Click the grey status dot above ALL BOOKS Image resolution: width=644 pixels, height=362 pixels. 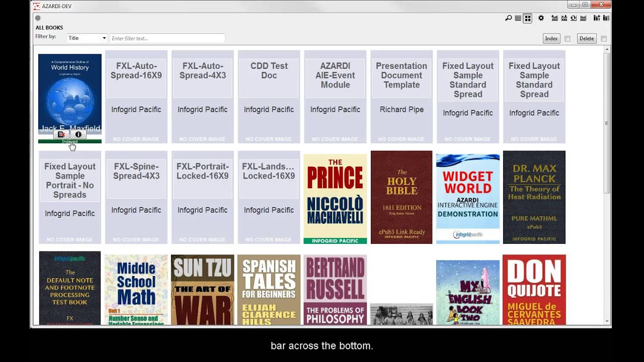(x=38, y=18)
